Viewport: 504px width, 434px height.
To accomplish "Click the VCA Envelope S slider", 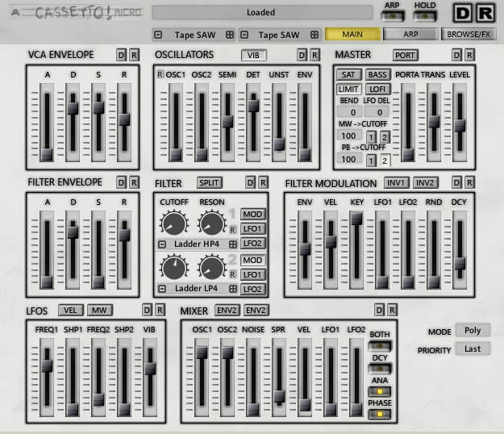I will (98, 122).
